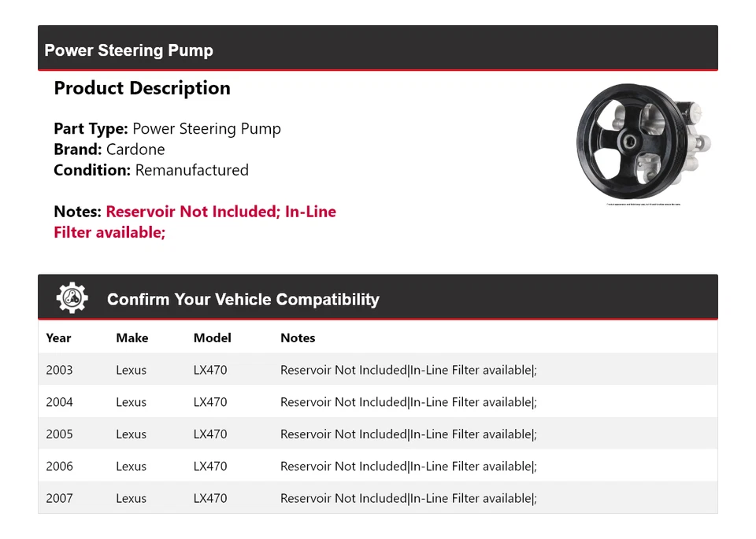This screenshot has width=756, height=539.
Task: Click the 2005 year cell
Action: click(59, 434)
